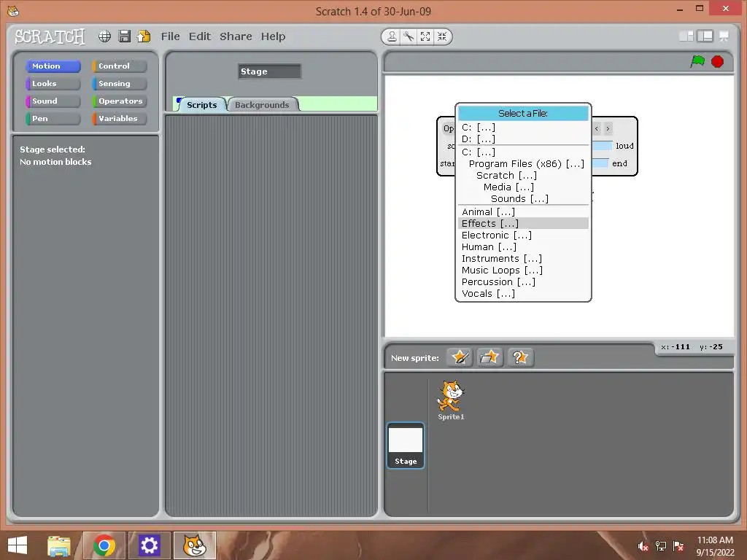
Task: Switch to the Backgrounds tab
Action: 262,105
